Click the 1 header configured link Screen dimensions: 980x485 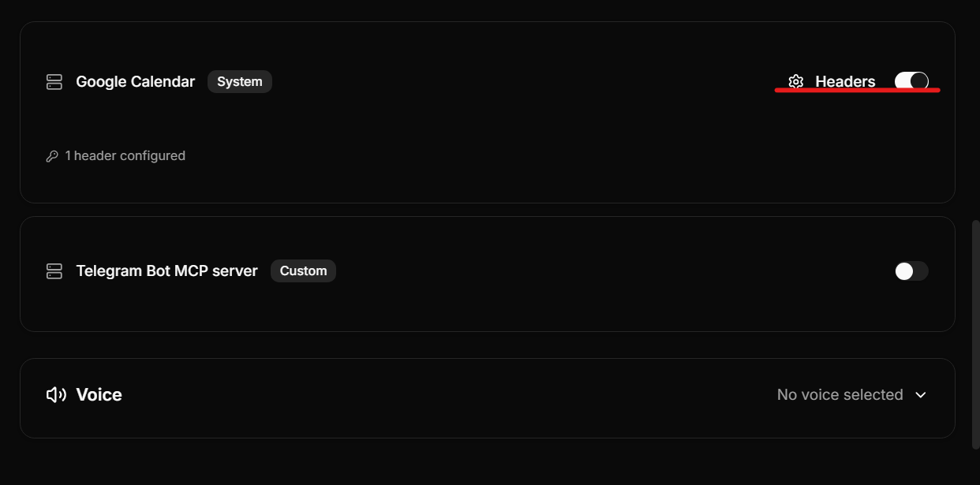click(x=125, y=155)
